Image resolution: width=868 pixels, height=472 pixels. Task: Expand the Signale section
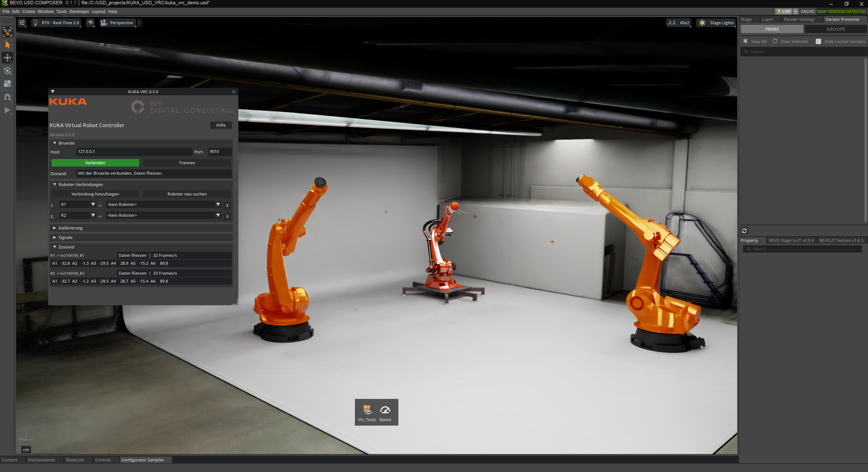pos(55,238)
